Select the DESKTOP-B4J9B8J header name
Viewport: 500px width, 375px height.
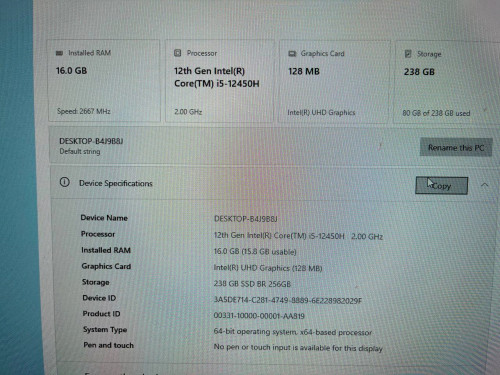pos(91,141)
